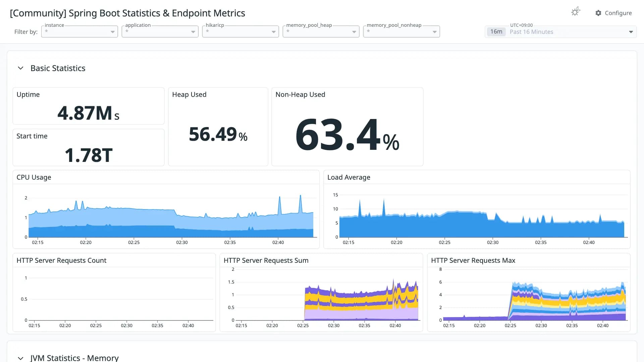Toggle the light/dark theme icon
The width and height of the screenshot is (644, 362).
click(576, 12)
